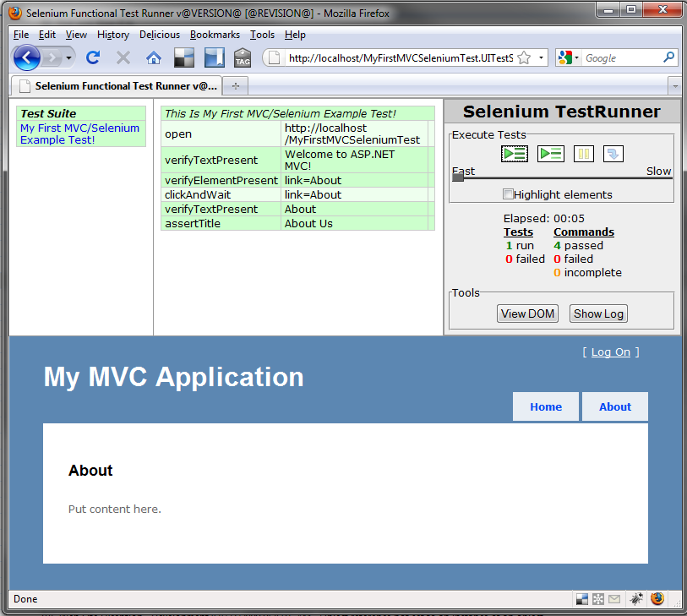Click the Show Log button
Viewport: 687px width, 616px height.
598,313
